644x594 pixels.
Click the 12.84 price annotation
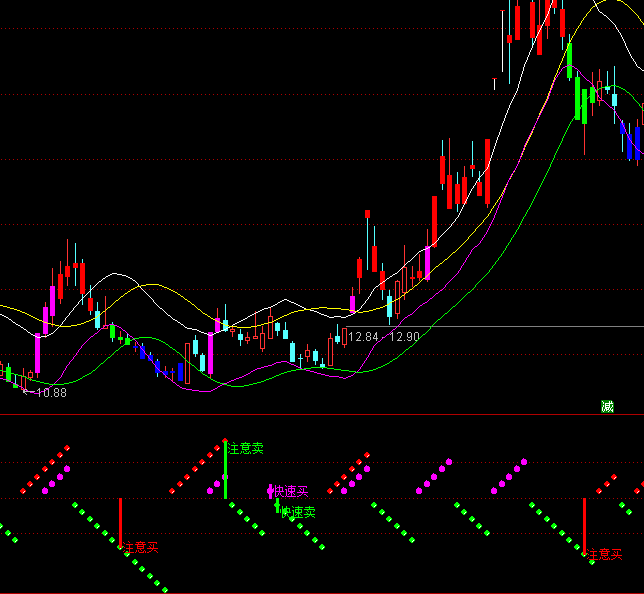pos(364,337)
